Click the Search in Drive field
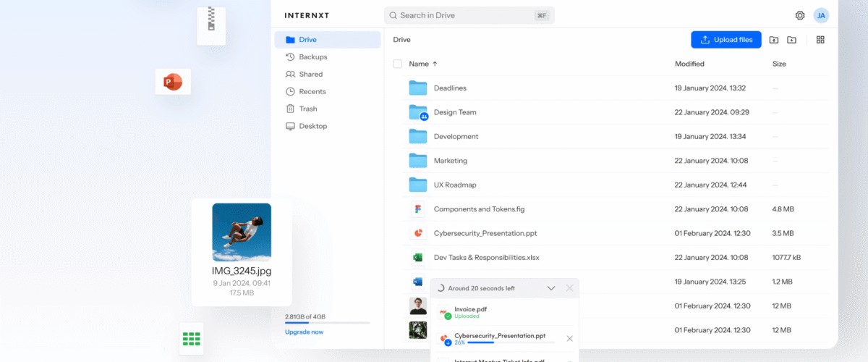The width and height of the screenshot is (868, 362). pyautogui.click(x=469, y=15)
